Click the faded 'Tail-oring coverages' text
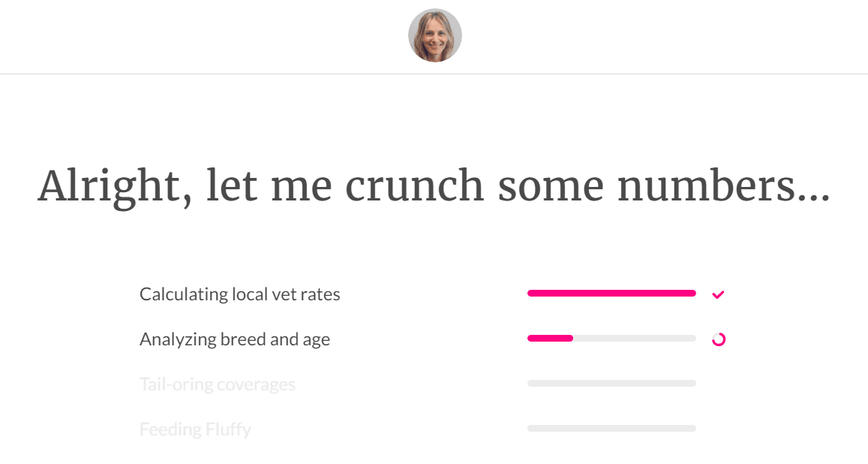Screen dimensions: 868x464 [218, 384]
